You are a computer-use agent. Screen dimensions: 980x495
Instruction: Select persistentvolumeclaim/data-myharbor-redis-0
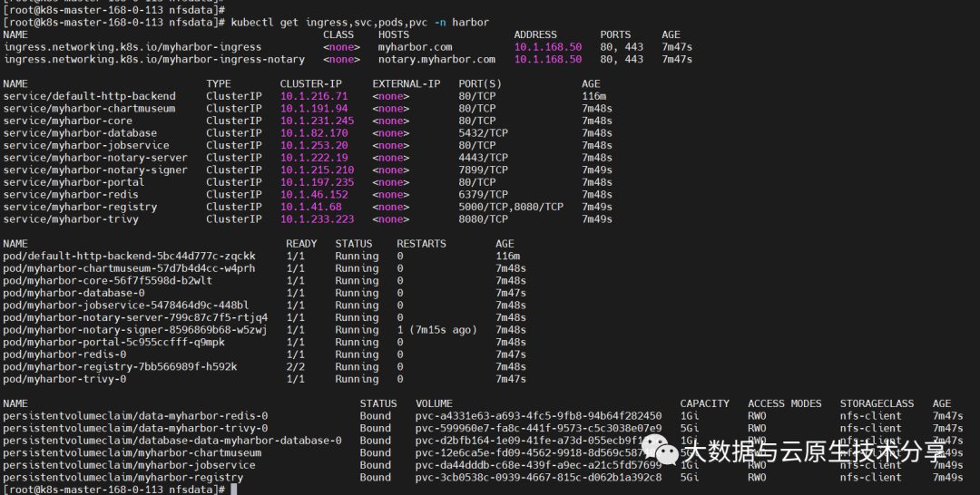click(135, 416)
